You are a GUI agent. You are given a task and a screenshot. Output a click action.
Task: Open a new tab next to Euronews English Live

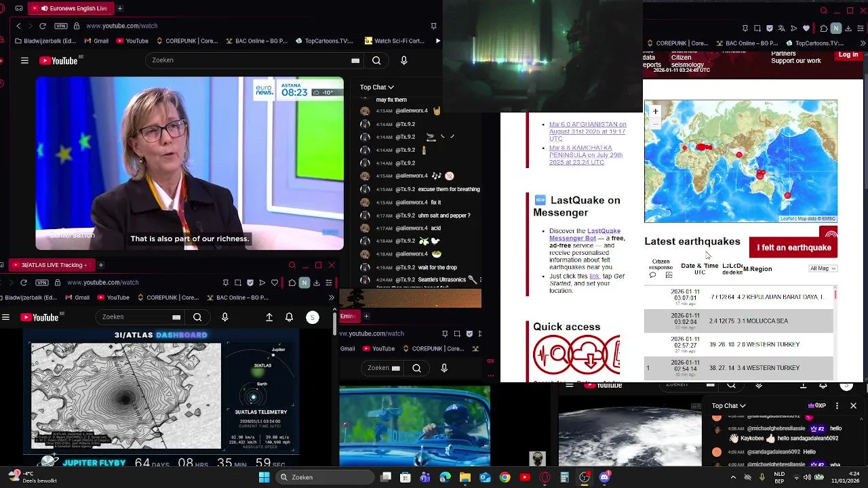(x=119, y=8)
